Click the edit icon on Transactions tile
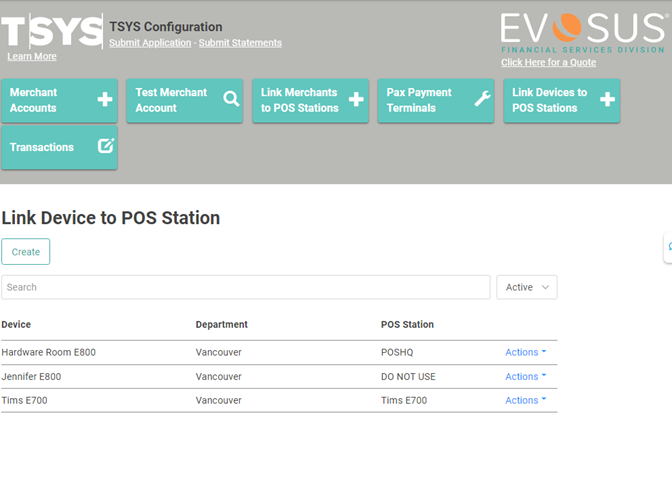 pos(106,146)
